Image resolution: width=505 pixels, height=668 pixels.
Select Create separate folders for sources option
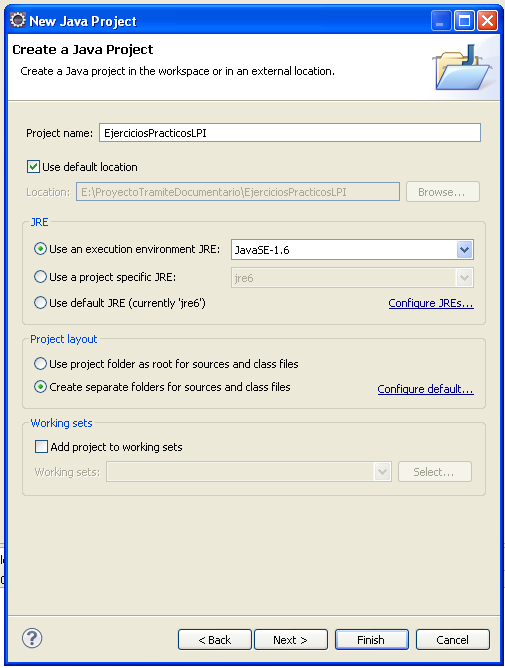coord(40,387)
